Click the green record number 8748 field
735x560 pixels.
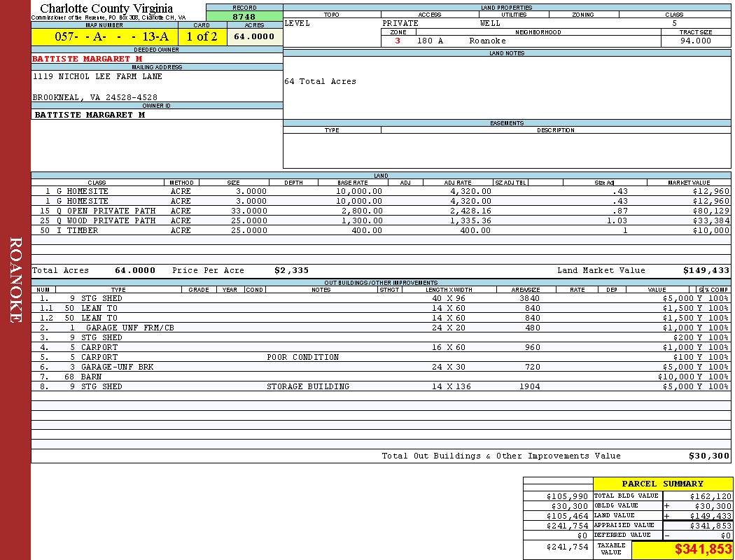pyautogui.click(x=244, y=16)
